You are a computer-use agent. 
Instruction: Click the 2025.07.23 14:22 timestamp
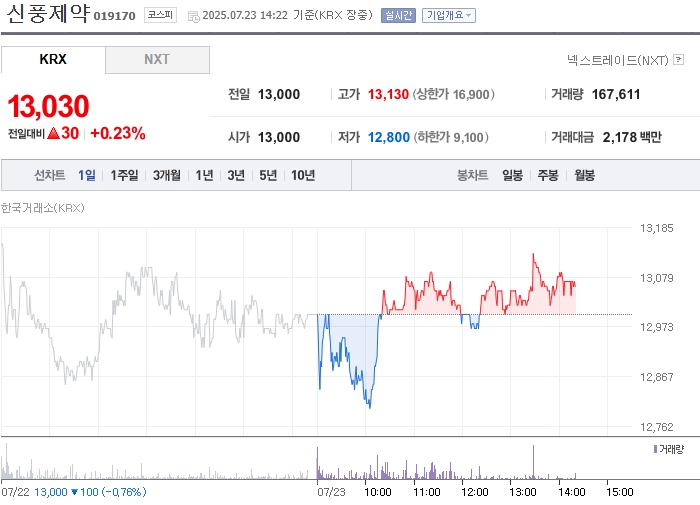click(x=245, y=15)
